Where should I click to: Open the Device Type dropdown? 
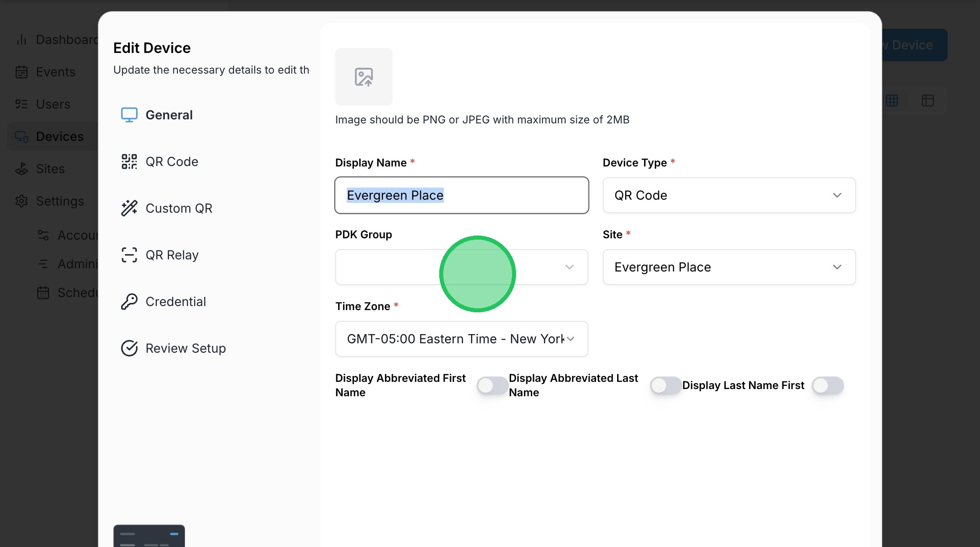728,195
